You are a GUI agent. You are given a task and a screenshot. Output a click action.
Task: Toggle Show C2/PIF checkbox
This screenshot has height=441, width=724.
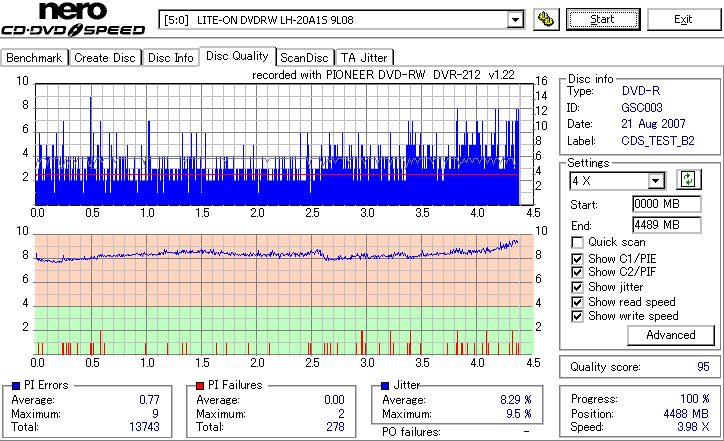(x=577, y=272)
